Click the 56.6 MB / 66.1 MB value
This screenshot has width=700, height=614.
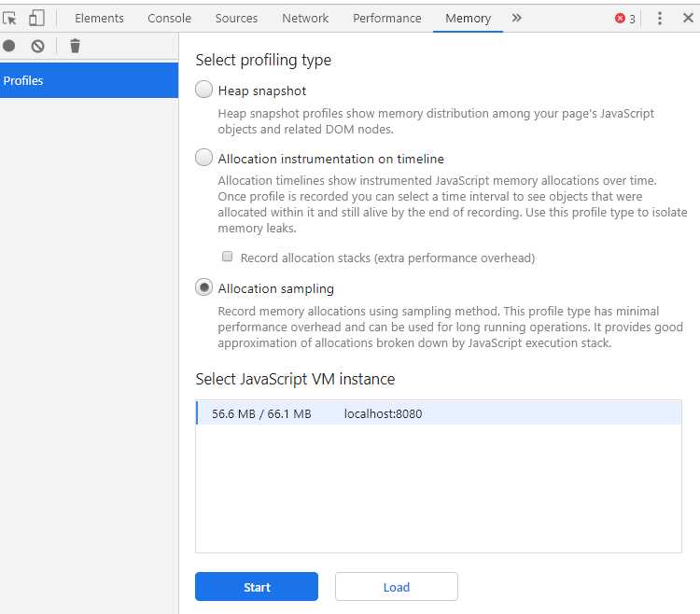[x=261, y=413]
